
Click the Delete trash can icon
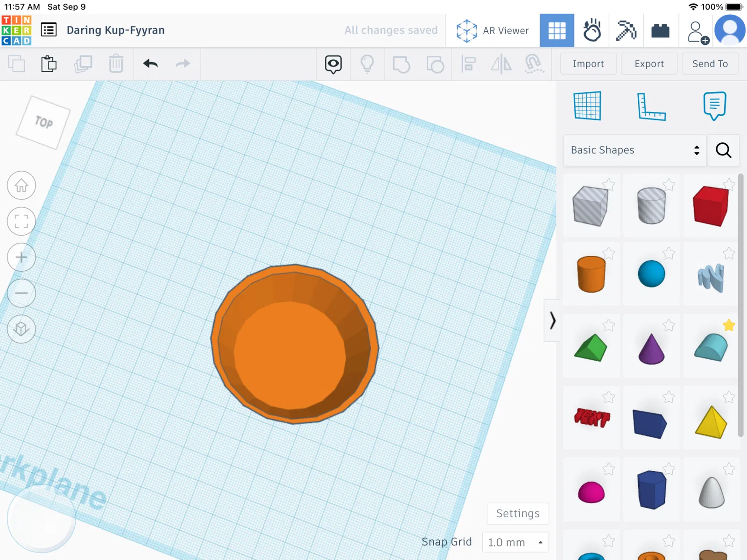[116, 64]
